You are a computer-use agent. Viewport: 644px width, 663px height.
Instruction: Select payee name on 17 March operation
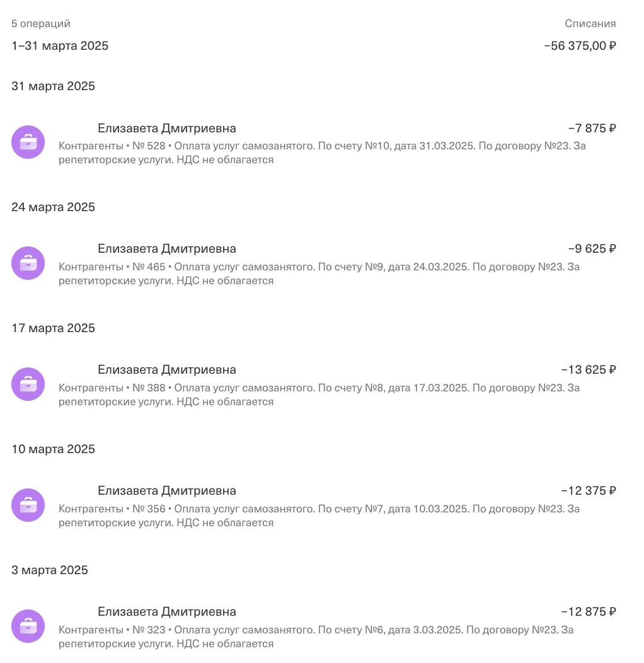pyautogui.click(x=166, y=369)
